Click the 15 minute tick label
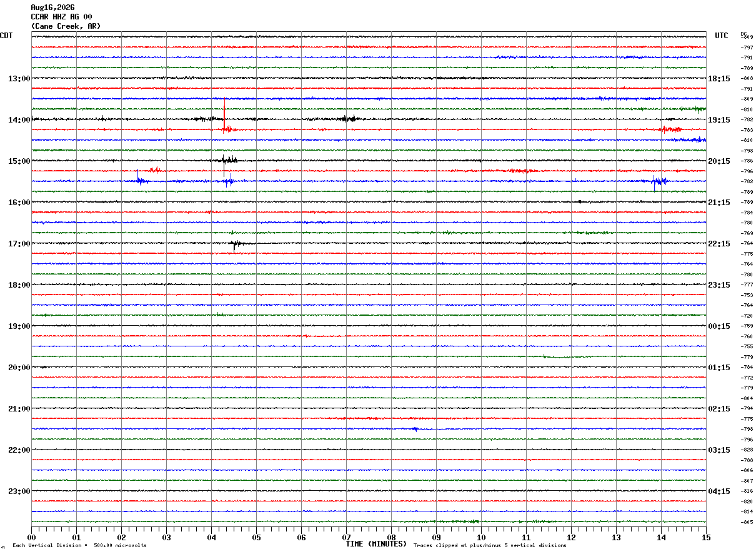756x554 pixels. [706, 537]
